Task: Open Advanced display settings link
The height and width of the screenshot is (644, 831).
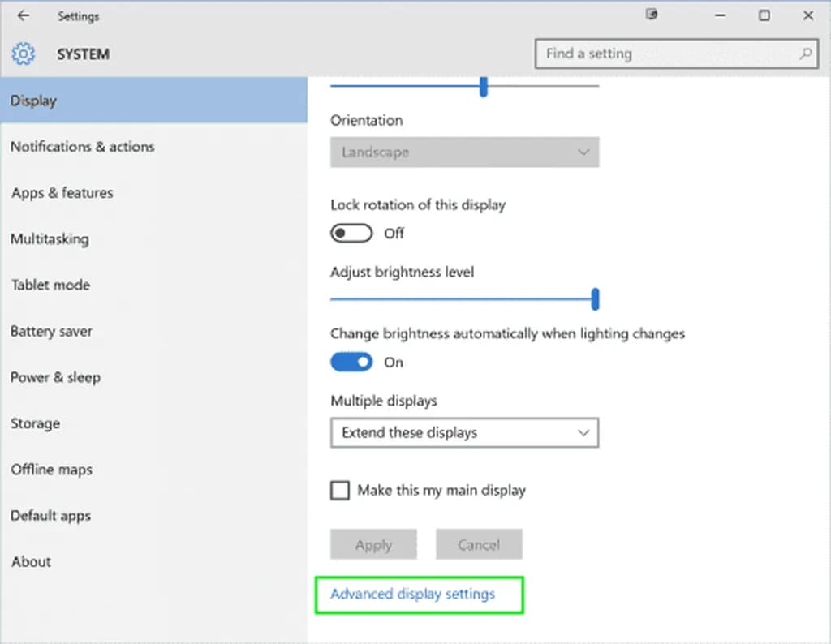Action: pos(412,595)
